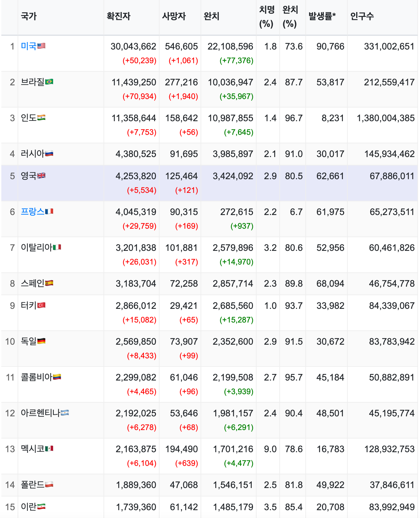Click the 완치 (%) column header
The width and height of the screenshot is (420, 518).
point(290,17)
